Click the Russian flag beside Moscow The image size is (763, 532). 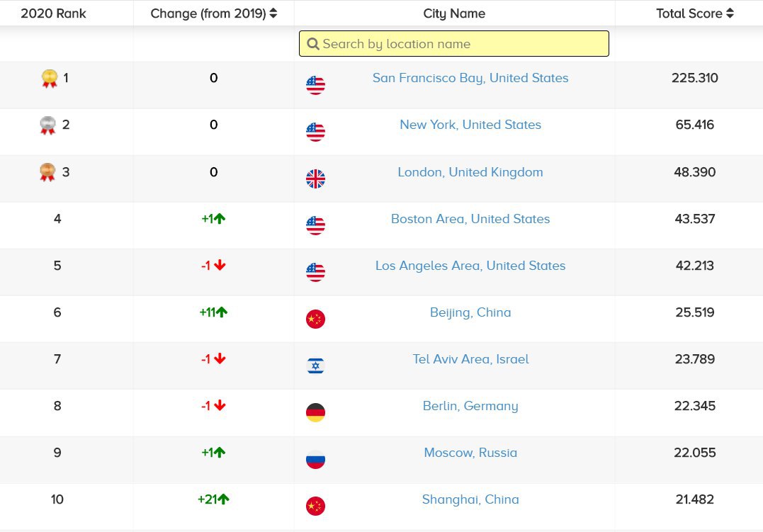(x=315, y=460)
